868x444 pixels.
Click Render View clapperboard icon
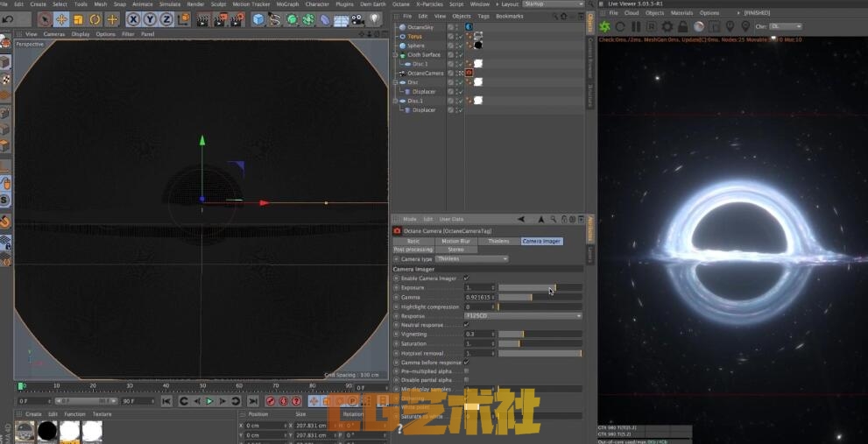203,20
